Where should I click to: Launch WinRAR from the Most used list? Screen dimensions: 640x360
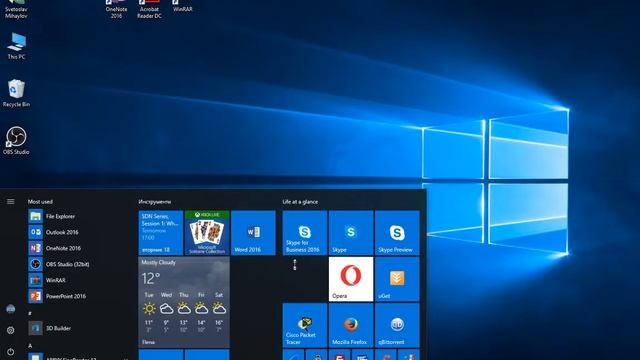point(78,280)
